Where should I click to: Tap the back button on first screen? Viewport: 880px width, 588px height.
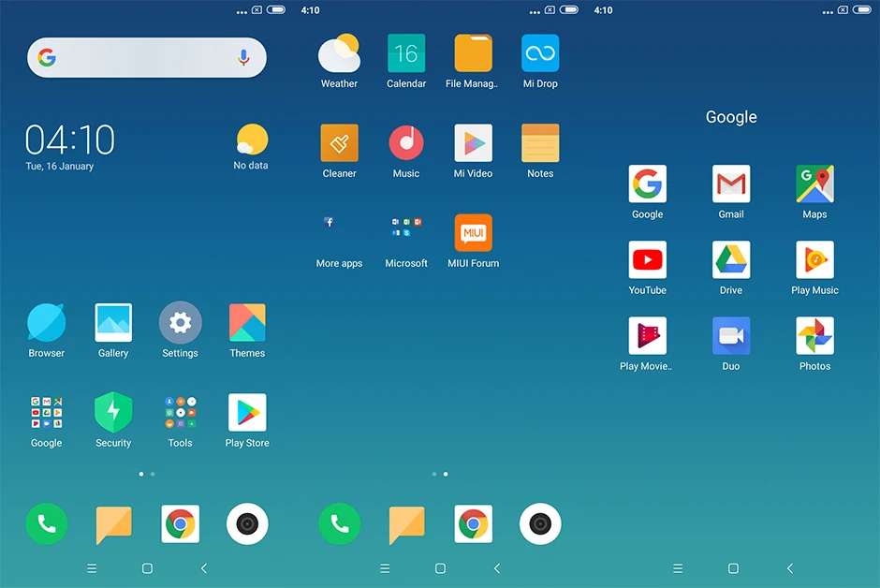point(204,568)
